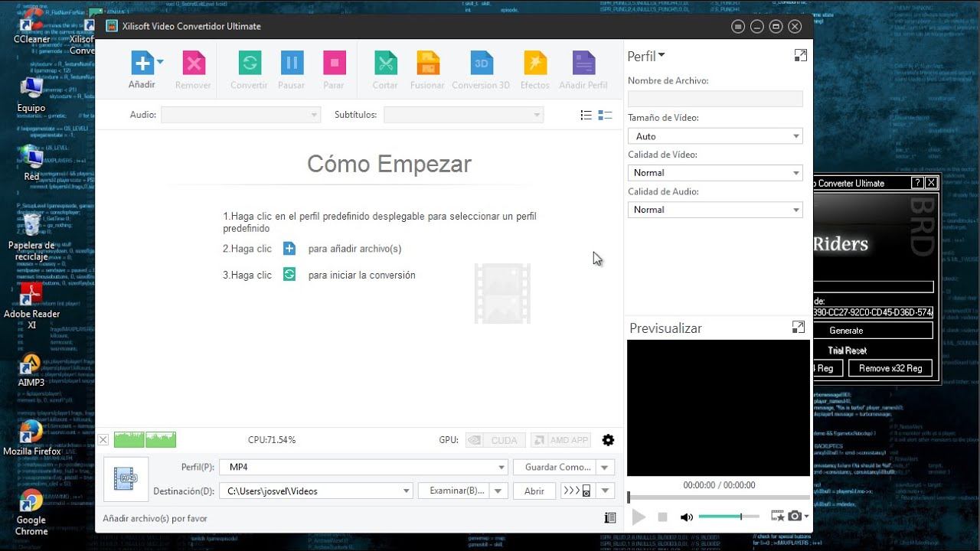Click the Pausar toolbar icon
The height and width of the screenshot is (551, 980).
tap(292, 63)
